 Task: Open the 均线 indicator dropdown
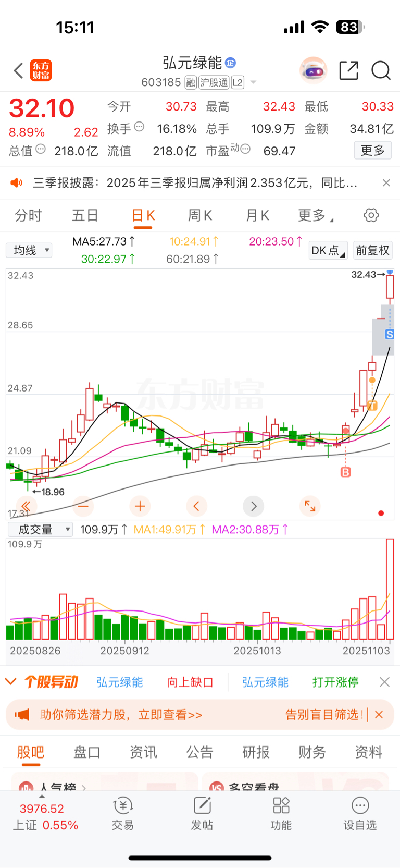[x=29, y=250]
